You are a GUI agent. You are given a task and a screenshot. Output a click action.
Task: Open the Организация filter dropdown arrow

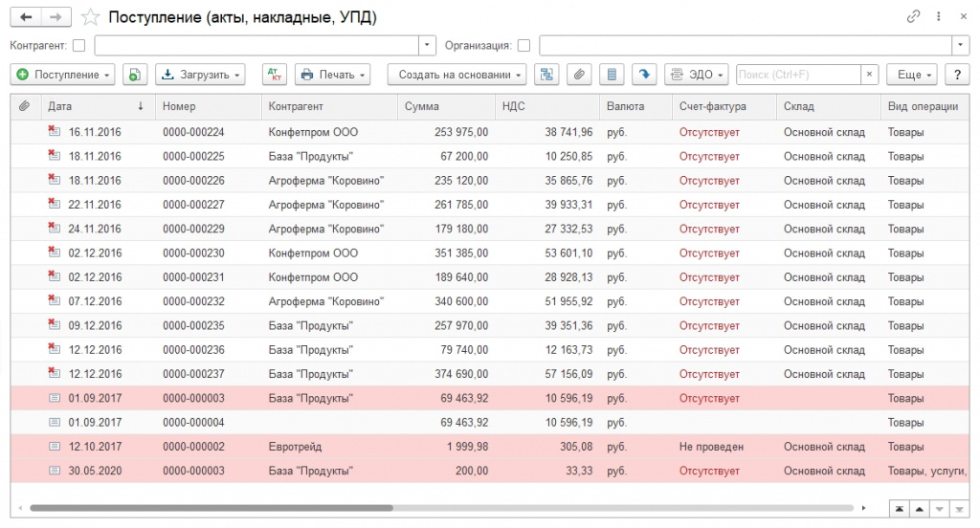[961, 46]
